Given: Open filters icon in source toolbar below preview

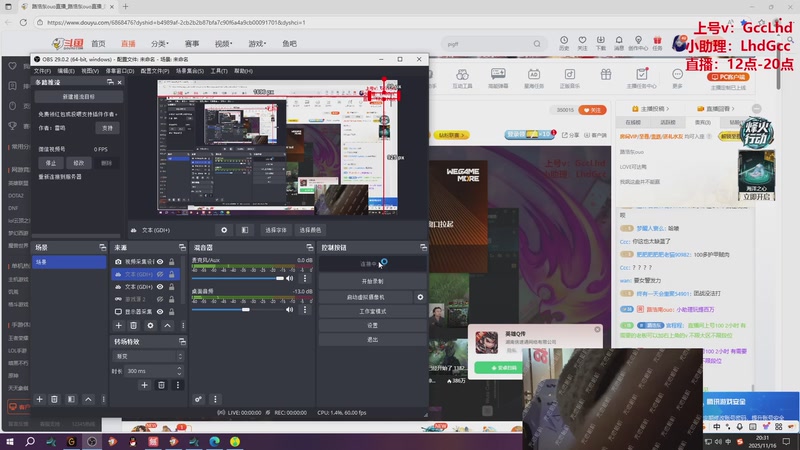Looking at the screenshot, I should [245, 230].
